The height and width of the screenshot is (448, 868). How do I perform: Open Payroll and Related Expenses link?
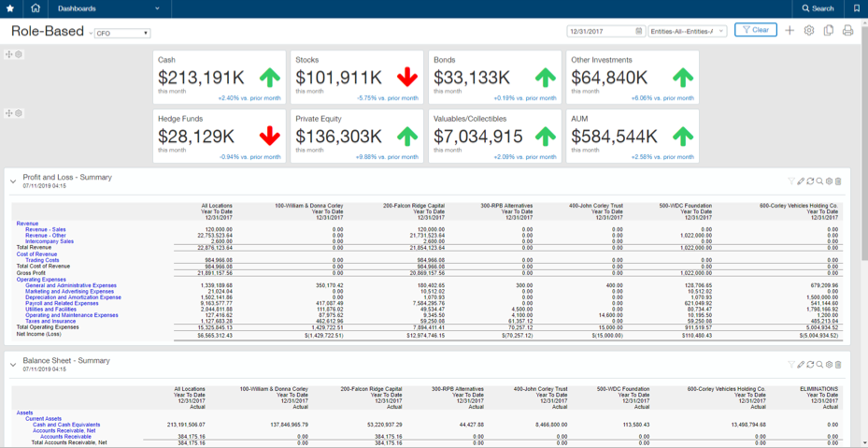(x=63, y=303)
